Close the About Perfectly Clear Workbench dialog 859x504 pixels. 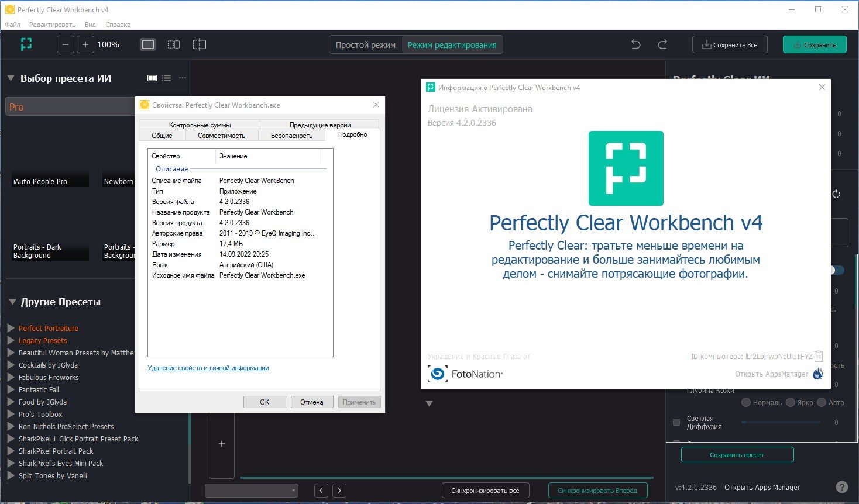point(822,87)
